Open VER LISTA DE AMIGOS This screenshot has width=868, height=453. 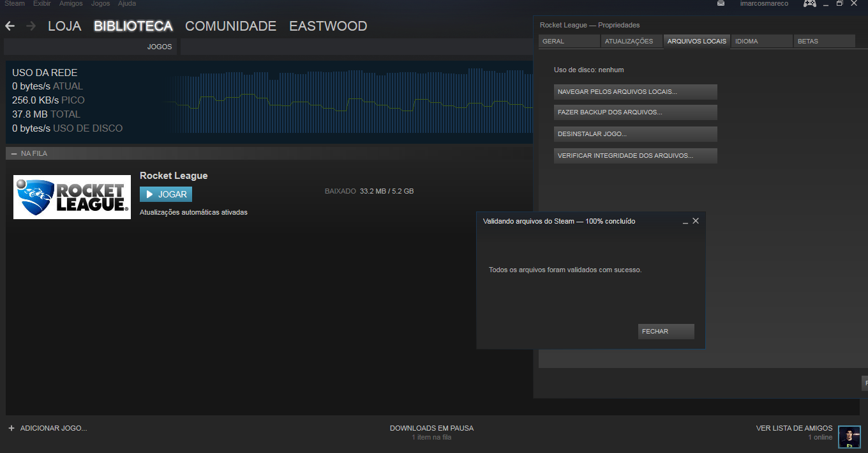click(794, 428)
